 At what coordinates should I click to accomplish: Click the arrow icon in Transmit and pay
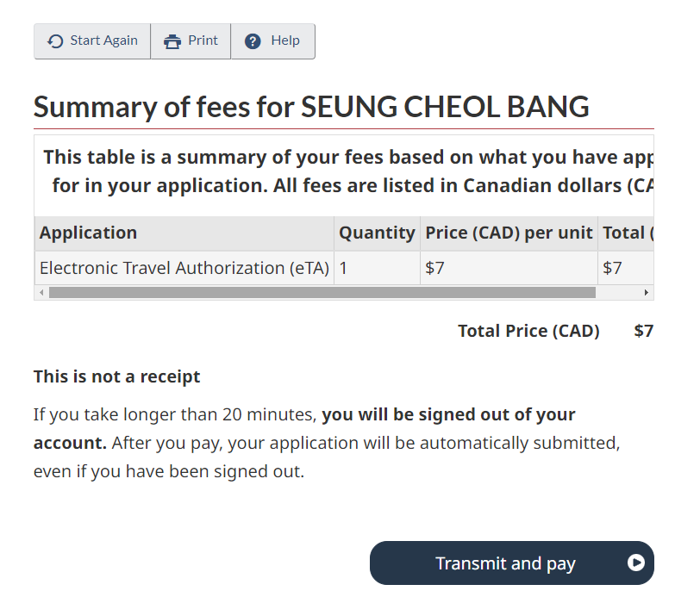click(636, 563)
